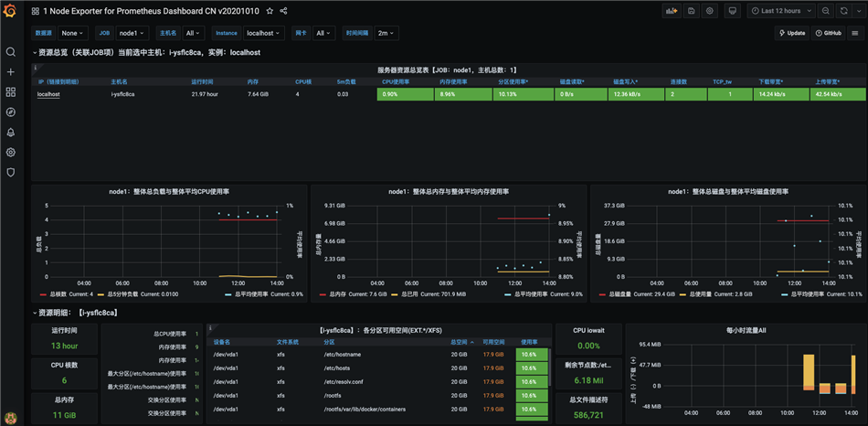The height and width of the screenshot is (426, 868).
Task: Open the Grafana home logo
Action: pyautogui.click(x=10, y=10)
